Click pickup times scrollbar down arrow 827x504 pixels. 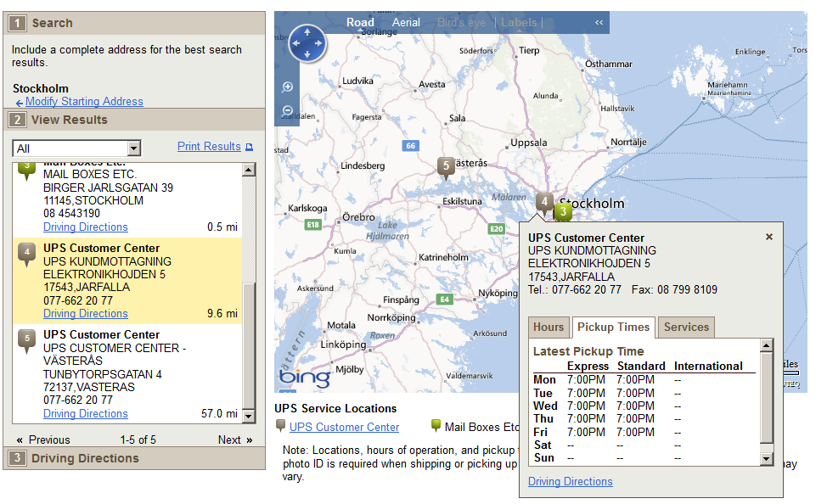click(x=767, y=459)
